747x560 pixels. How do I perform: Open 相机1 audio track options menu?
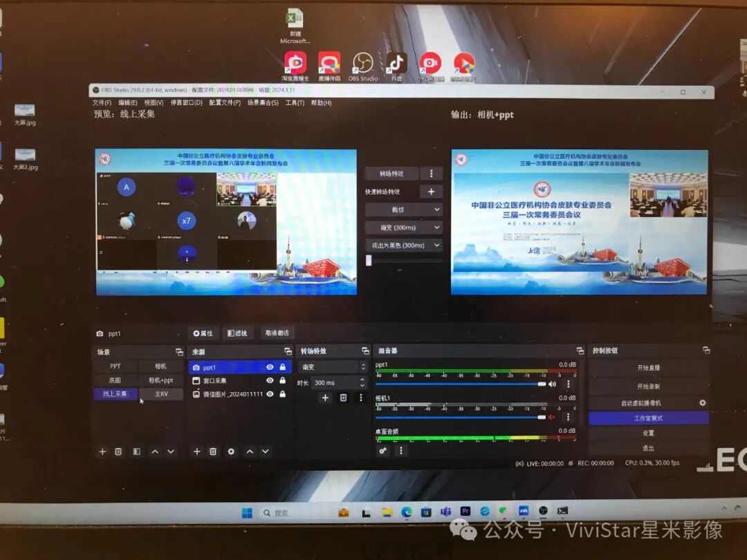pyautogui.click(x=568, y=417)
